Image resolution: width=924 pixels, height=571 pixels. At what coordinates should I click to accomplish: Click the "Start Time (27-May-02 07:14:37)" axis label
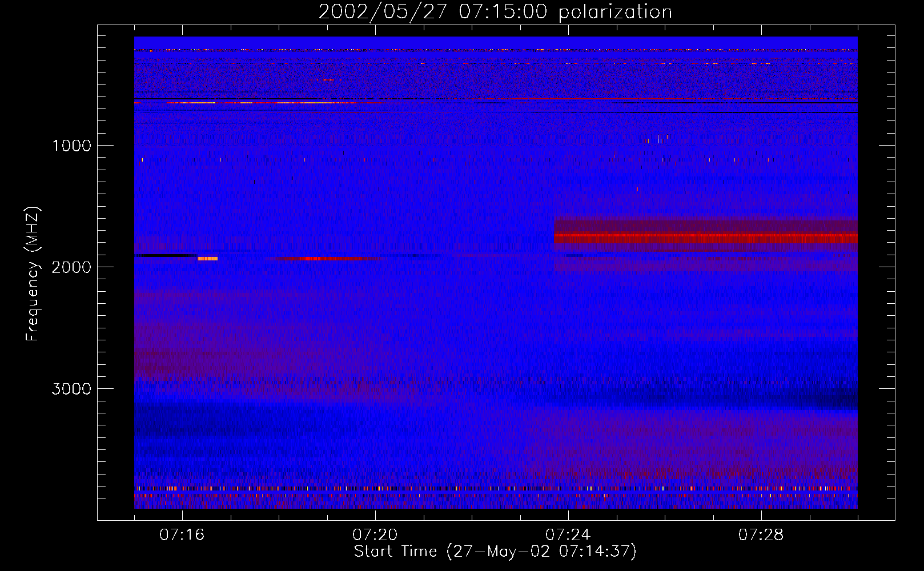[x=495, y=552]
